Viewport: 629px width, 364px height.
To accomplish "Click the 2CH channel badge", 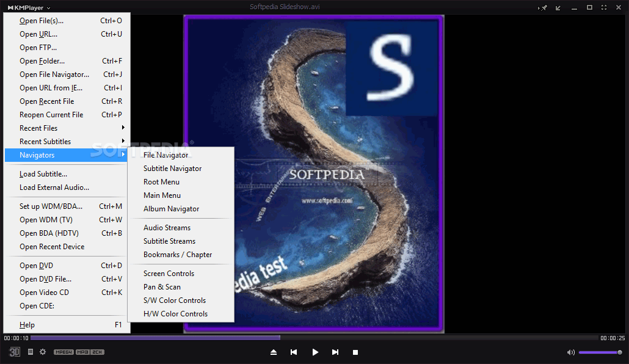I will click(97, 352).
